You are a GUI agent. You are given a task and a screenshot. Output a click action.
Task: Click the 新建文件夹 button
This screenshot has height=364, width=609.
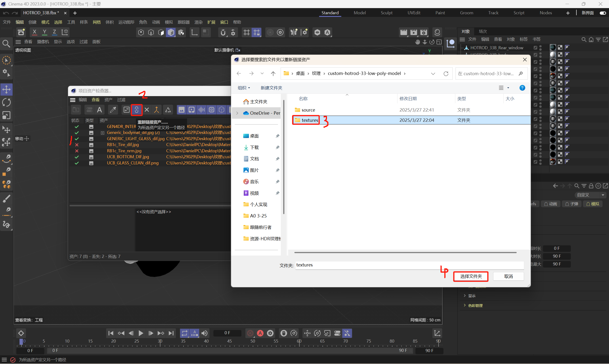pyautogui.click(x=271, y=88)
